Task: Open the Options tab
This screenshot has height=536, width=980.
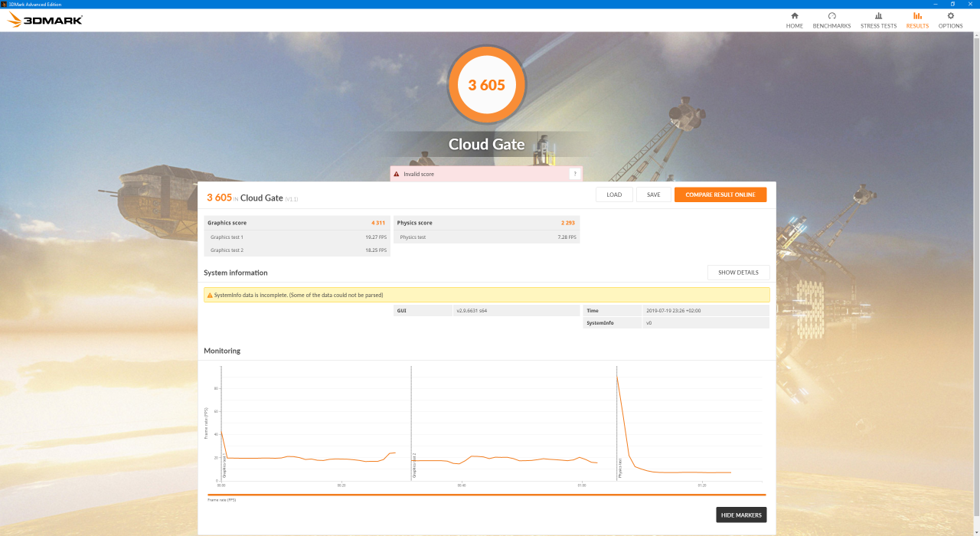Action: coord(951,21)
